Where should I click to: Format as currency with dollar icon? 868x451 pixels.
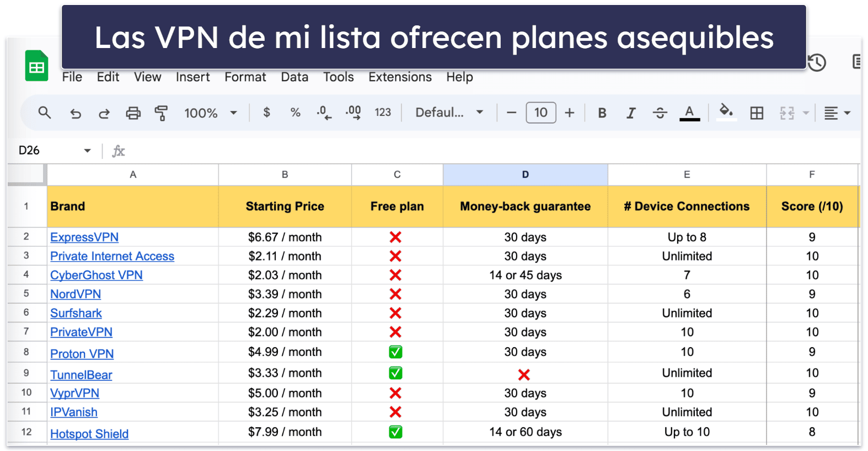[266, 113]
